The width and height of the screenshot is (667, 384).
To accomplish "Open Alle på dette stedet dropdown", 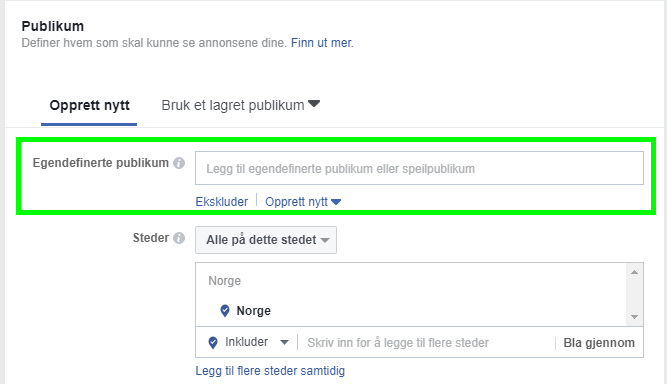I will coord(266,240).
